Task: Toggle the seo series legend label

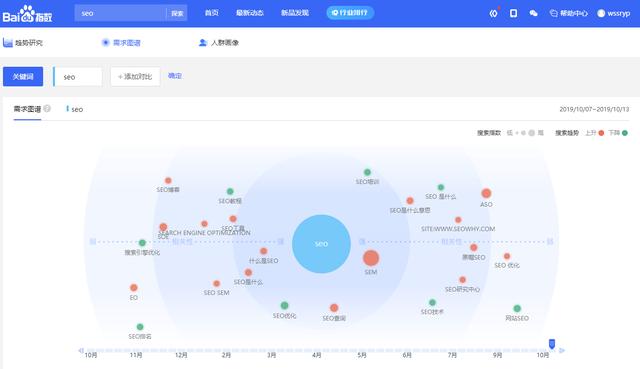Action: [74, 109]
